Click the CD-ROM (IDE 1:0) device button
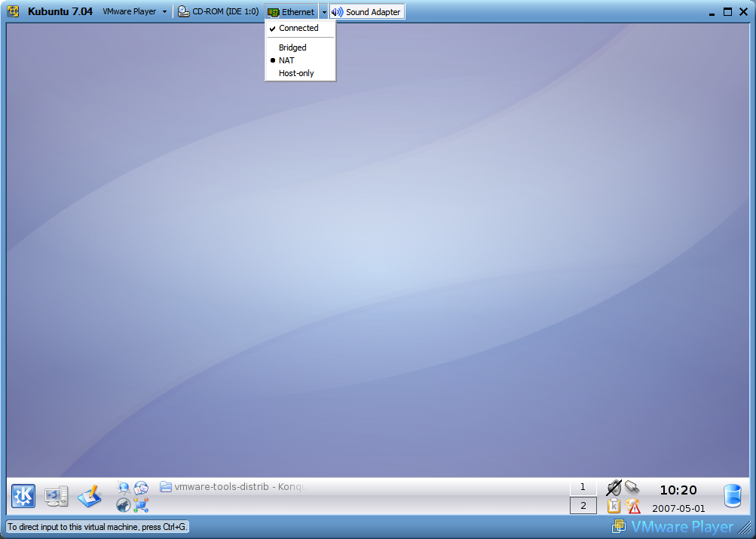The image size is (756, 539). [218, 11]
